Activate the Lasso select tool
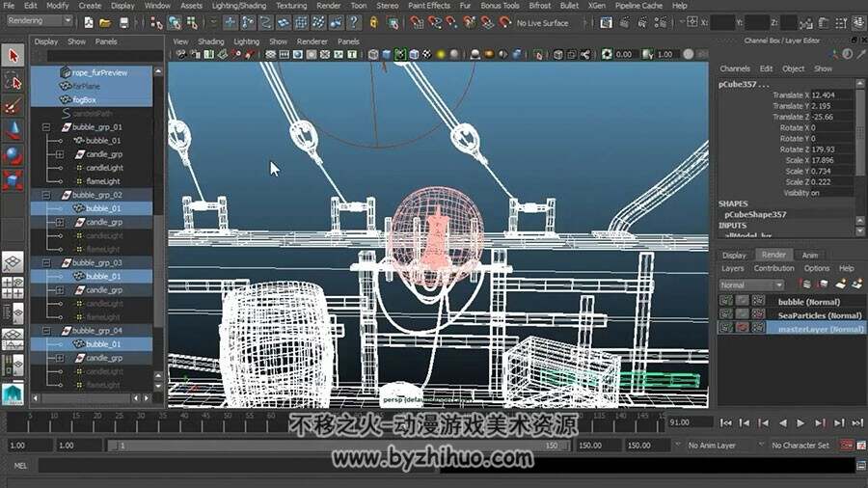The height and width of the screenshot is (488, 868). coord(13,81)
